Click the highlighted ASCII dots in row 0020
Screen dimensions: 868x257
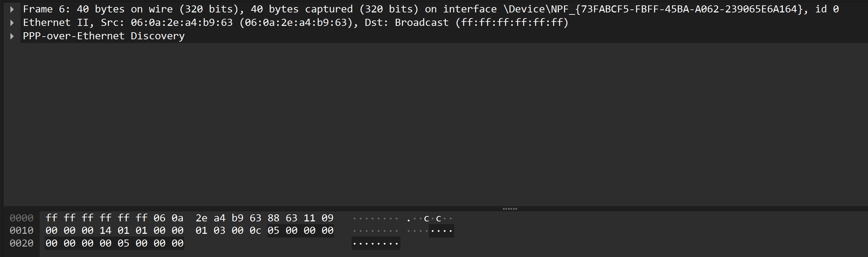[376, 243]
